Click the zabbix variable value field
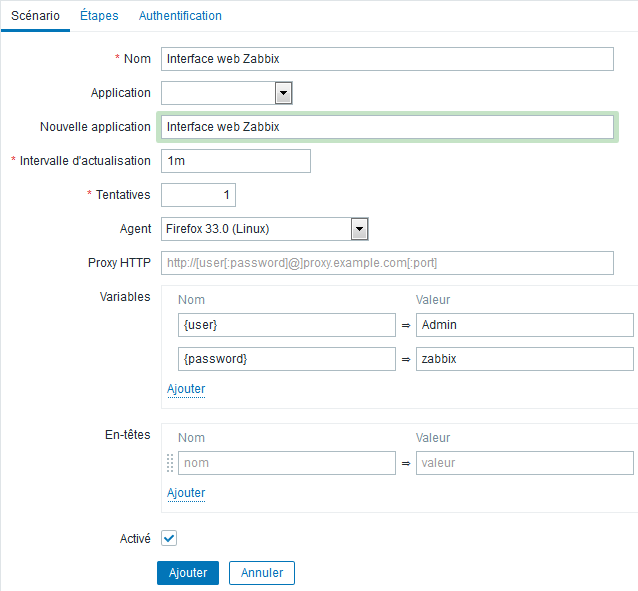This screenshot has width=638, height=591. pos(525,359)
